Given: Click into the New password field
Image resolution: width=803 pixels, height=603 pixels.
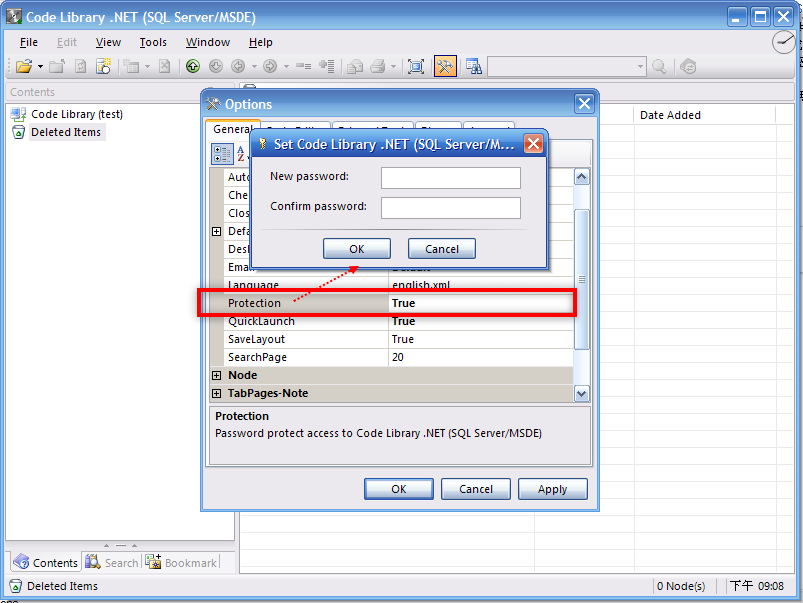Looking at the screenshot, I should click(x=451, y=178).
